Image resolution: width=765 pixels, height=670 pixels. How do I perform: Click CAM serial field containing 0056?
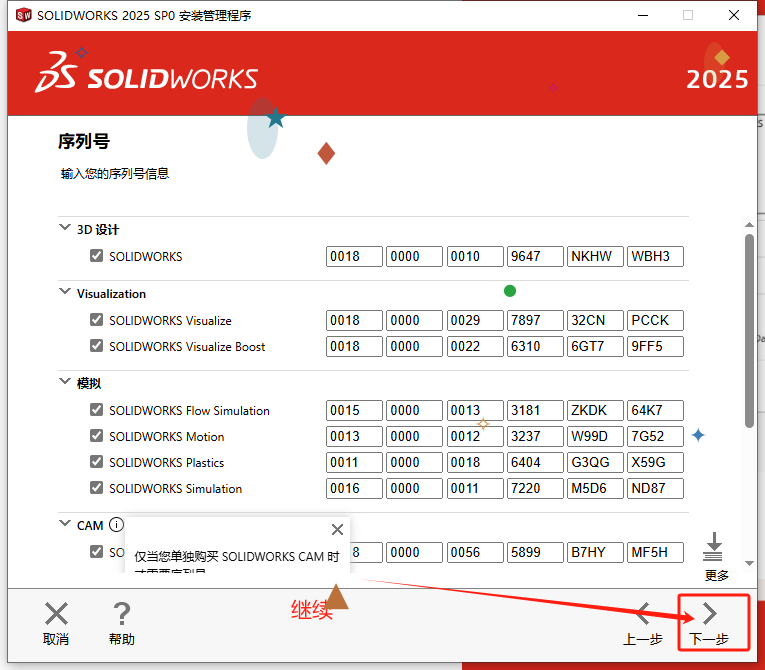pos(475,552)
